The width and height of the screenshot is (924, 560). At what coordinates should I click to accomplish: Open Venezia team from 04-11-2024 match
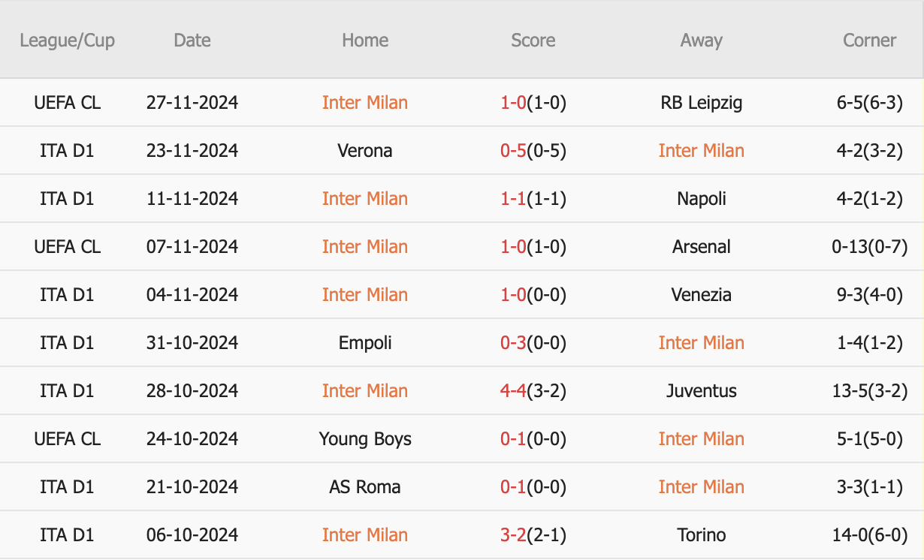(702, 294)
